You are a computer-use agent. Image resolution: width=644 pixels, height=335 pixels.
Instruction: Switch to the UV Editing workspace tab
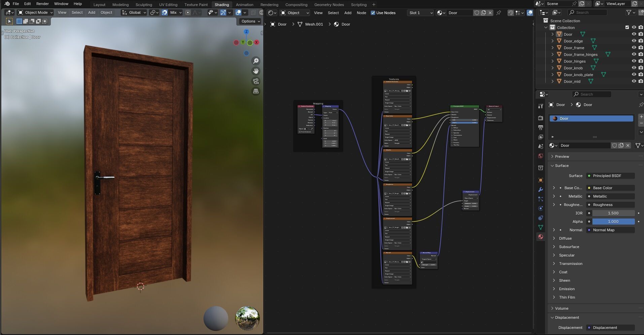click(168, 5)
